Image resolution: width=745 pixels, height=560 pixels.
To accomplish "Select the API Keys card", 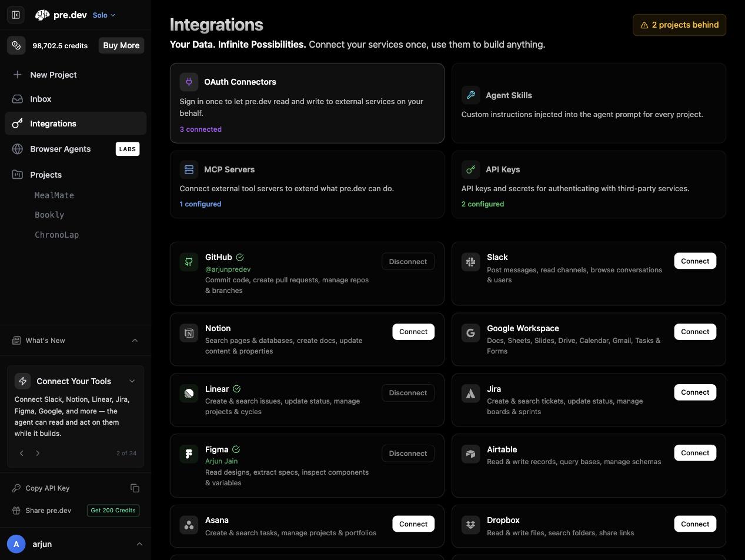I will pyautogui.click(x=589, y=185).
